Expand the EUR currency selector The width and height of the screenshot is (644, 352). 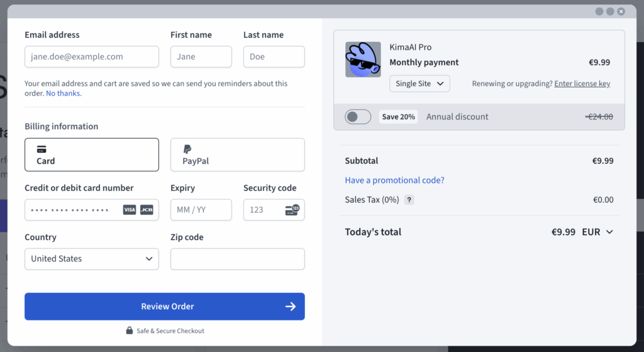click(597, 232)
